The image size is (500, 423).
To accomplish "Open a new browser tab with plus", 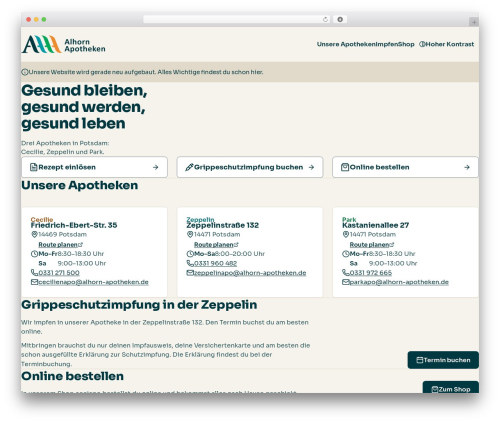I will click(x=474, y=22).
